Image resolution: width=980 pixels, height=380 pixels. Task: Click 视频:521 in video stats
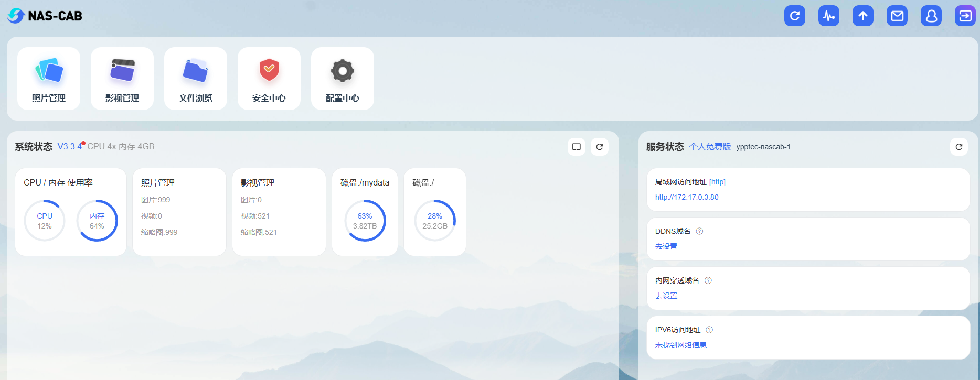pos(255,216)
